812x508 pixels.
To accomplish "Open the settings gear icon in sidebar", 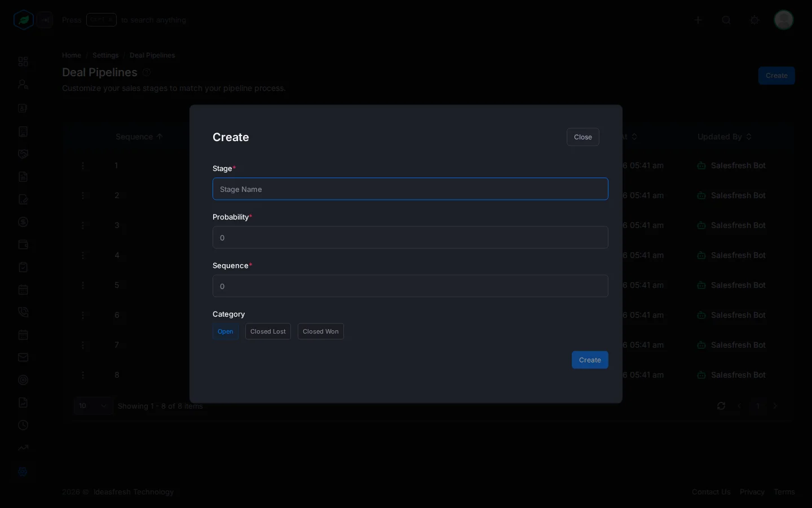I will click(x=23, y=471).
